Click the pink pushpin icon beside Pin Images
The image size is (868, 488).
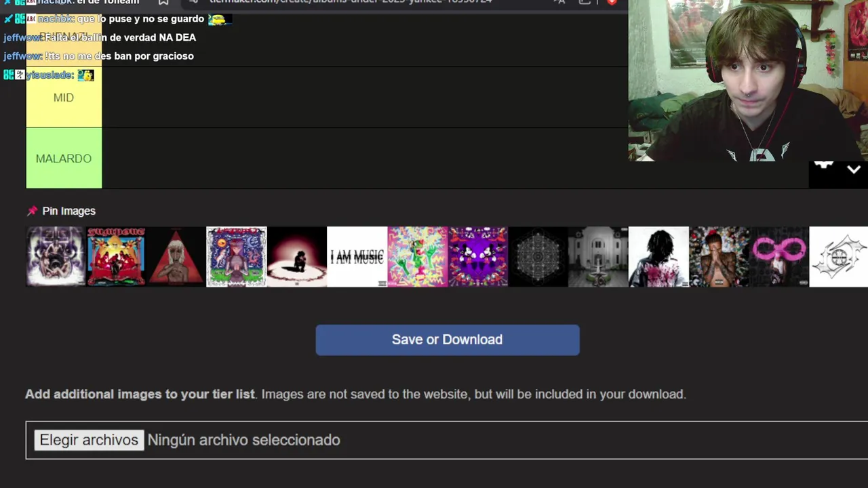[32, 211]
